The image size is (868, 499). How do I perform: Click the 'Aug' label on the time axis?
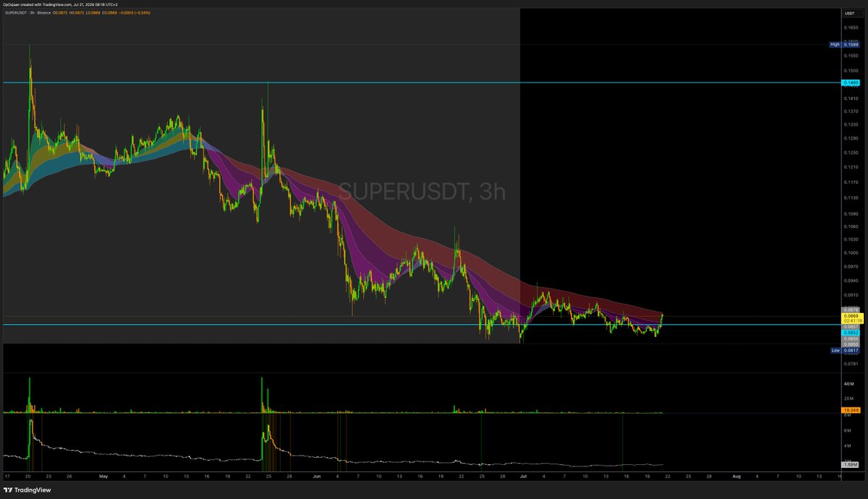point(736,477)
